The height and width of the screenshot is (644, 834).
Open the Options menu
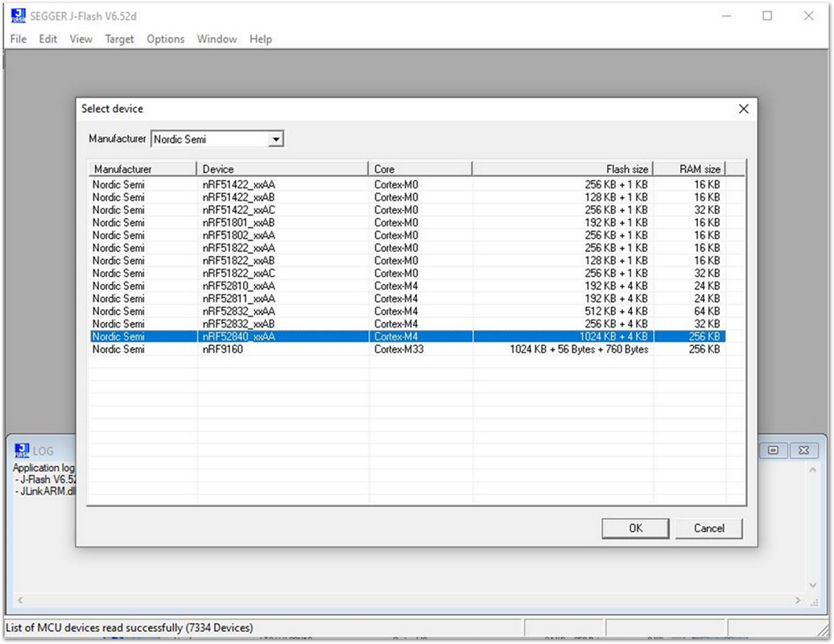165,39
